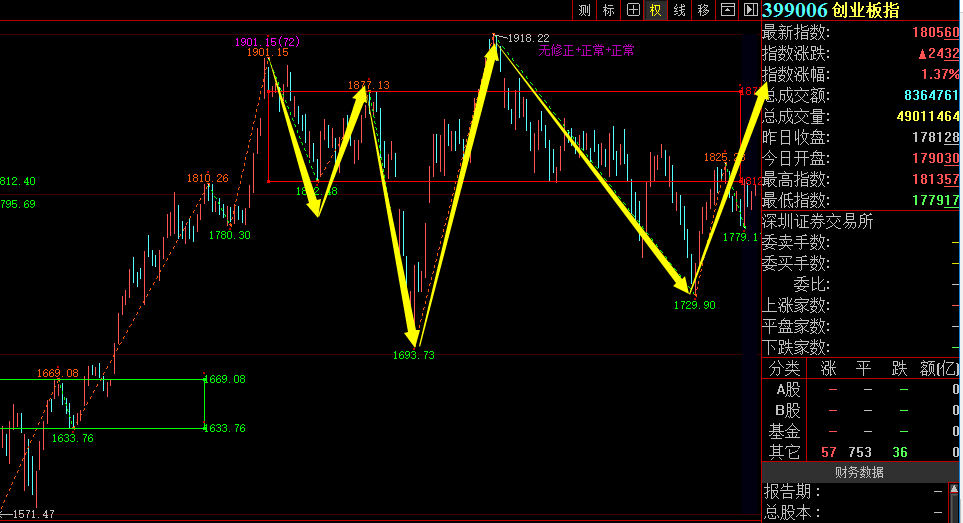Click the 1918.22 peak price label
Image resolution: width=963 pixels, height=523 pixels.
[528, 38]
